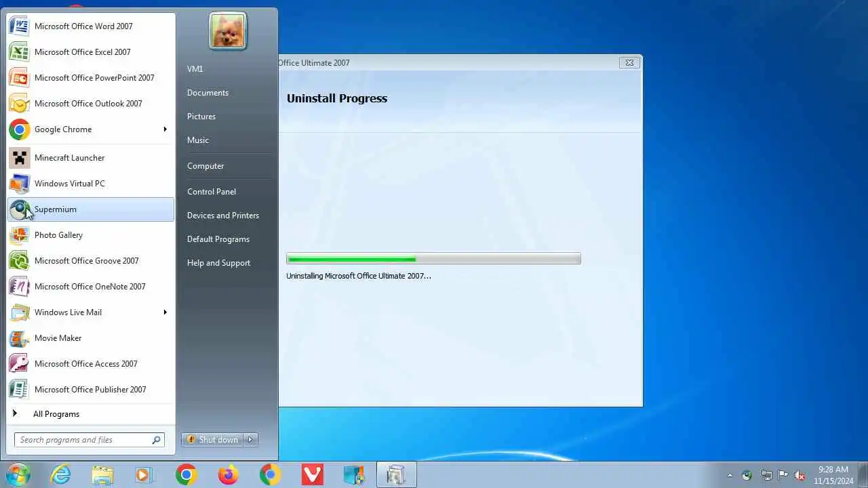Screen dimensions: 868x488
Task: Open Photo Gallery
Action: coord(90,235)
